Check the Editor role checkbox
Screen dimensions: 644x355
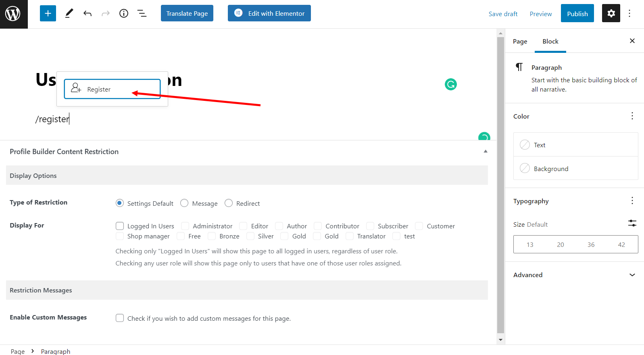pyautogui.click(x=243, y=226)
